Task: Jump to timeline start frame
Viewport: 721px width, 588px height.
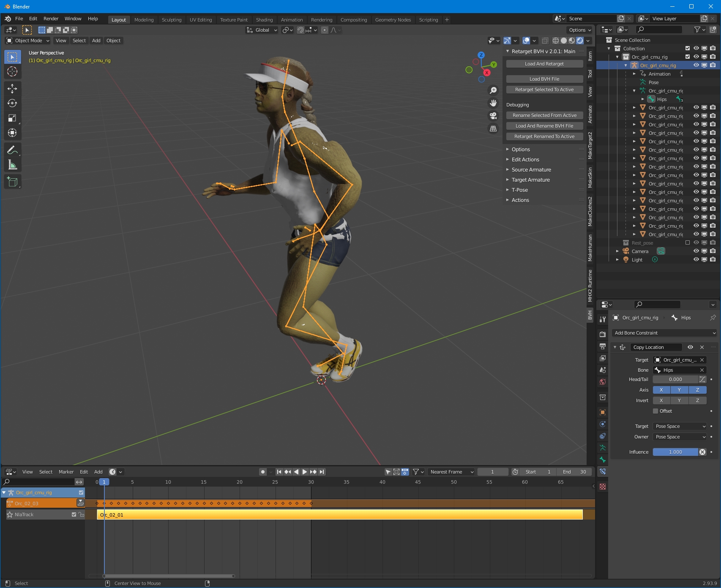Action: tap(279, 472)
